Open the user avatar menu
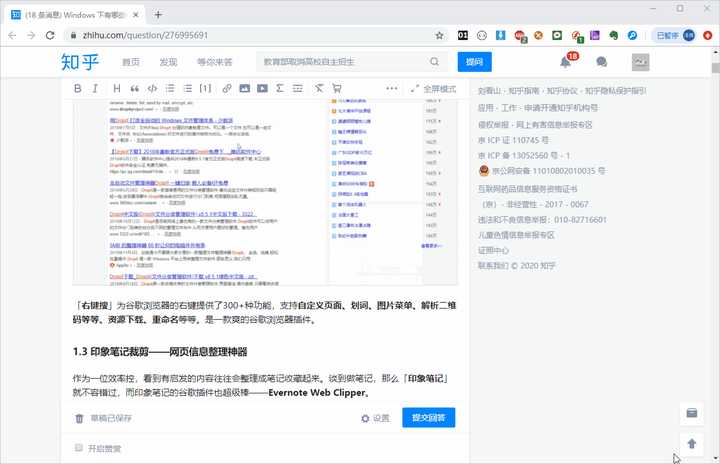The width and height of the screenshot is (720, 464). tap(641, 62)
